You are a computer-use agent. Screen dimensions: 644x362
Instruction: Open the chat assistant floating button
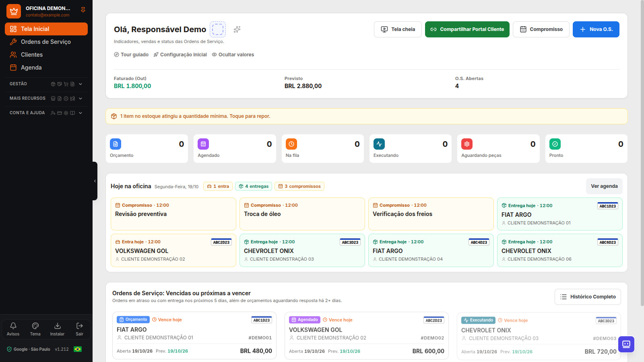click(x=626, y=344)
